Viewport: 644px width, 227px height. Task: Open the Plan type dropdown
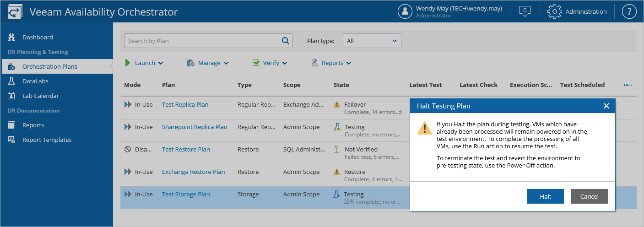pyautogui.click(x=372, y=41)
